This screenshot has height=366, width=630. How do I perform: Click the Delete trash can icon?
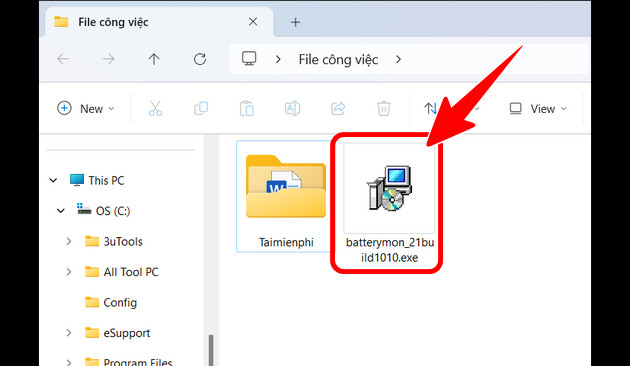pyautogui.click(x=384, y=108)
